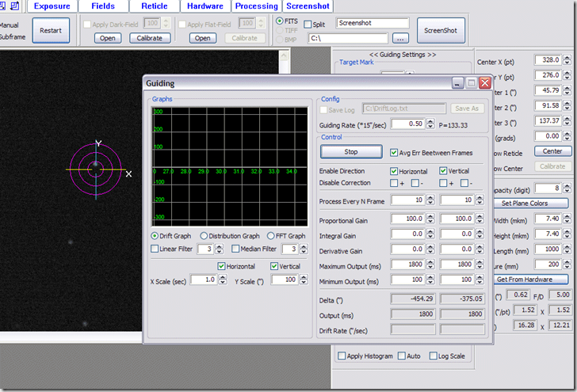Click the Screenshot filename text field
The height and width of the screenshot is (392, 577).
(x=373, y=24)
